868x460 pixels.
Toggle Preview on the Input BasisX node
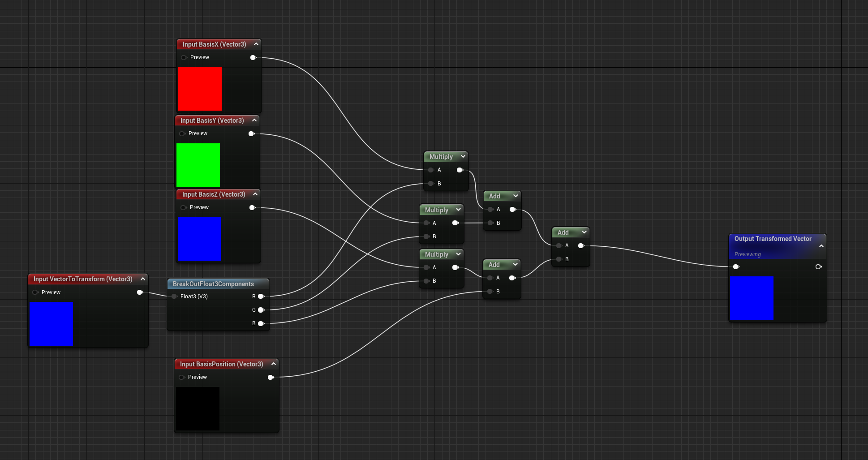coord(183,57)
